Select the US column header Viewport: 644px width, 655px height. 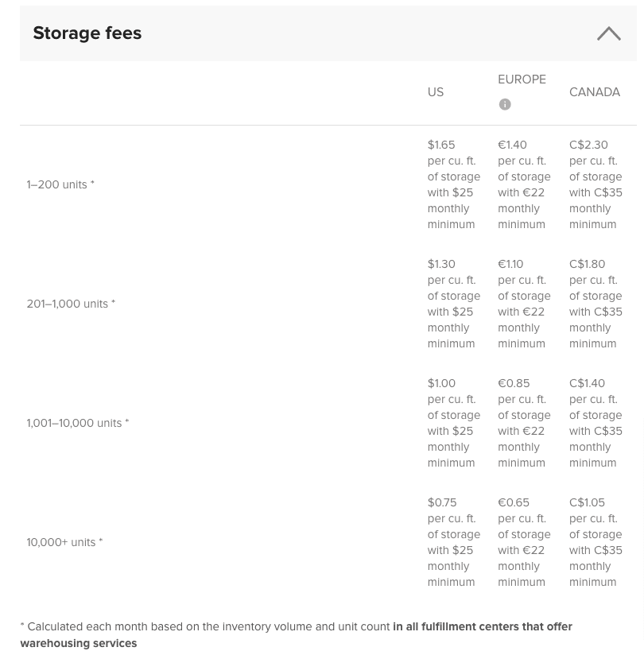[436, 92]
